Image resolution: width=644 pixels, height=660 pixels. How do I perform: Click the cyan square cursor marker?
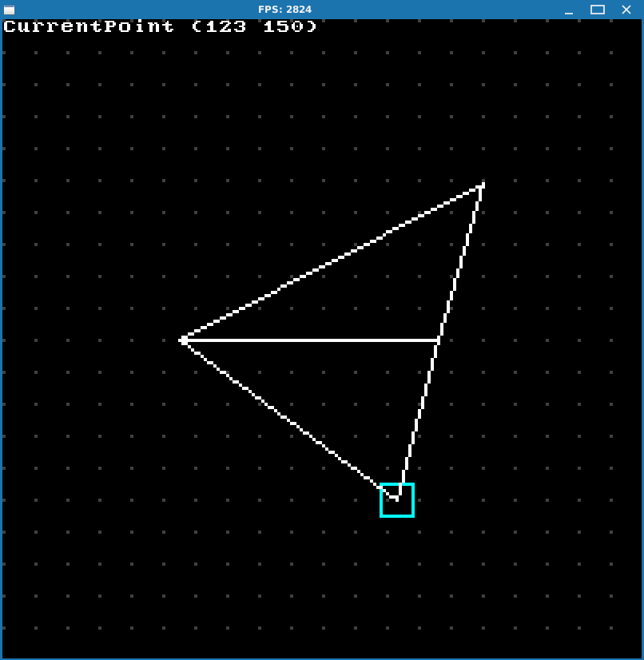[397, 500]
